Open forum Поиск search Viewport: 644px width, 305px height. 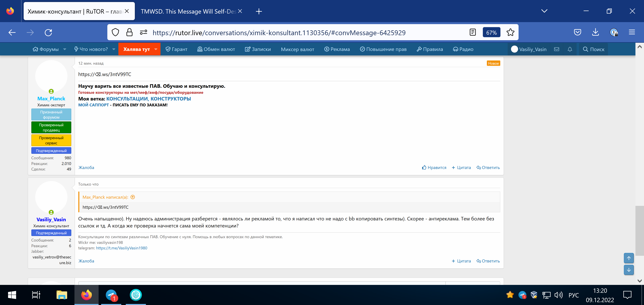tap(594, 49)
